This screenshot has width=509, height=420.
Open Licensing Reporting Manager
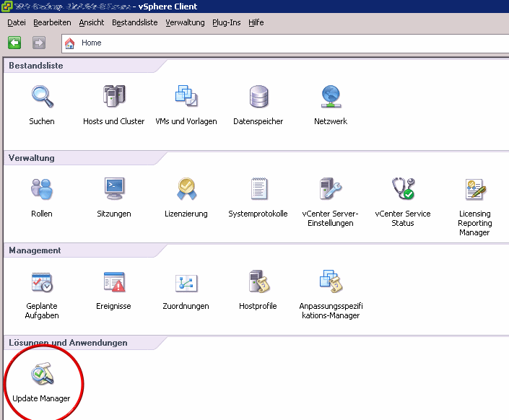(x=474, y=189)
